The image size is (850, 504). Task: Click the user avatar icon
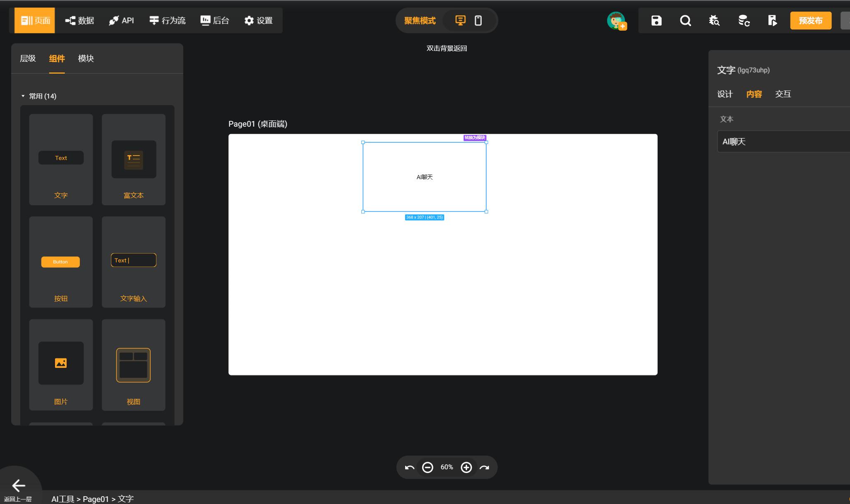coord(616,21)
